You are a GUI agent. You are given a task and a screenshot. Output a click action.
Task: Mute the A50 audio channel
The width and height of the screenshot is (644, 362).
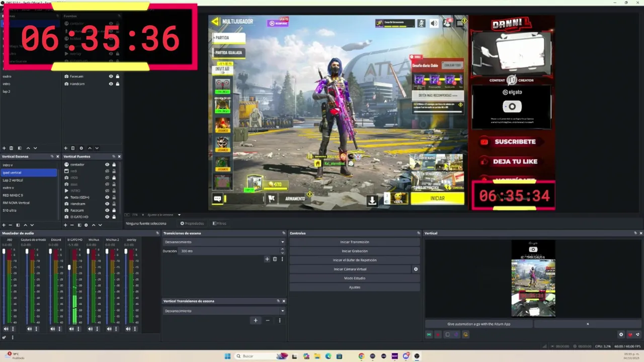6,329
